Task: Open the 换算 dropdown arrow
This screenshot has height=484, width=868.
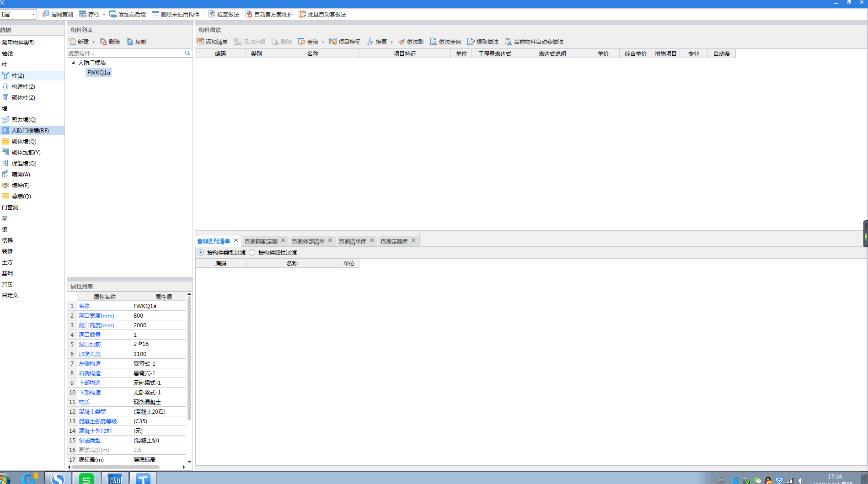Action: pyautogui.click(x=391, y=42)
